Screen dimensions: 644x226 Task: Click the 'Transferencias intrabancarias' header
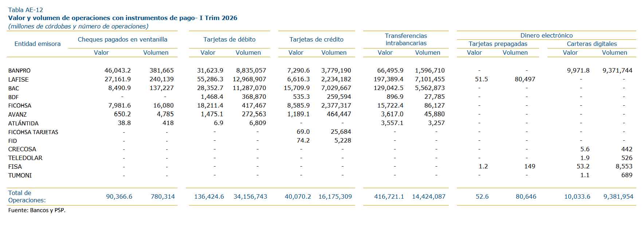406,39
